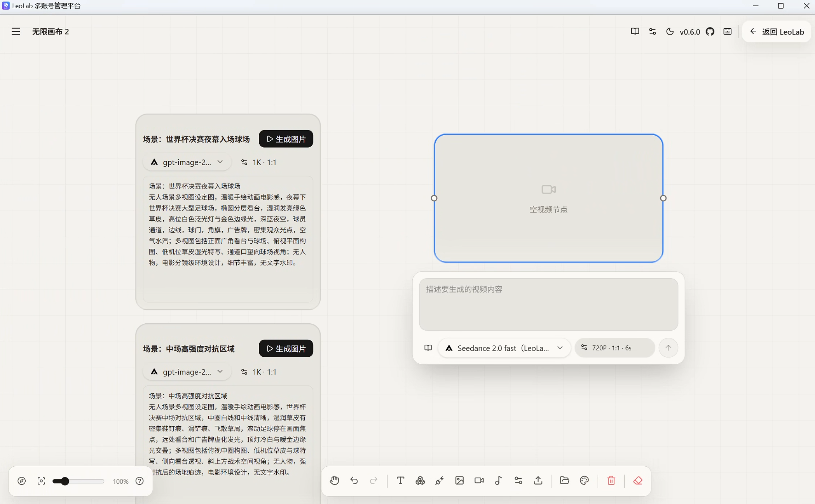Select the hand pan tool
The height and width of the screenshot is (504, 815).
pyautogui.click(x=334, y=481)
